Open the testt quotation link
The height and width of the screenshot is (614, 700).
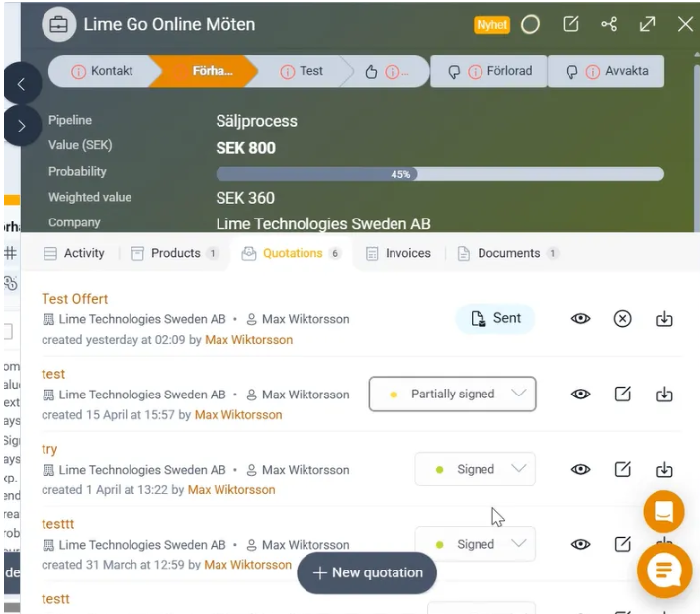[x=55, y=599]
